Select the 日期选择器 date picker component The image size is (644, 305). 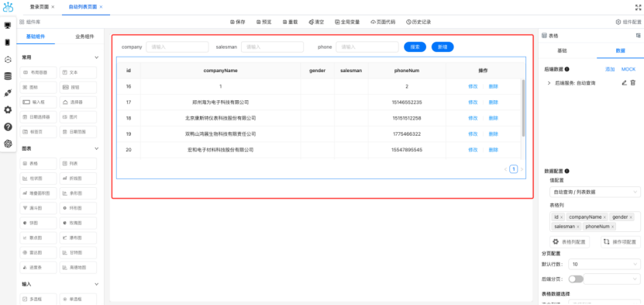pyautogui.click(x=38, y=117)
